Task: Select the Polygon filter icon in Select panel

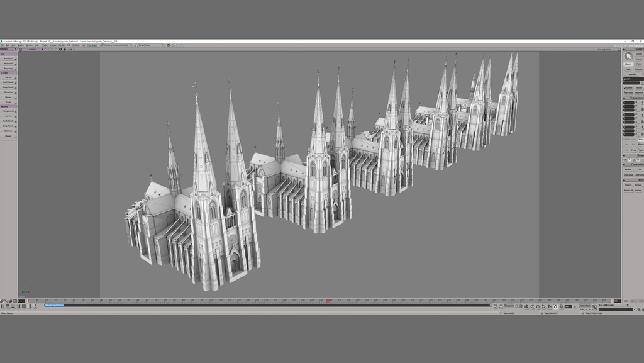Action: pos(638,69)
